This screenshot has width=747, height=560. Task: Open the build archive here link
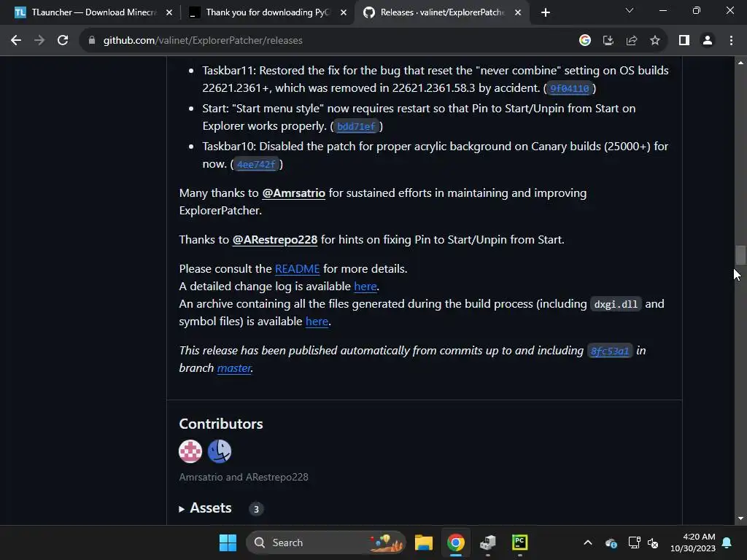pos(317,322)
